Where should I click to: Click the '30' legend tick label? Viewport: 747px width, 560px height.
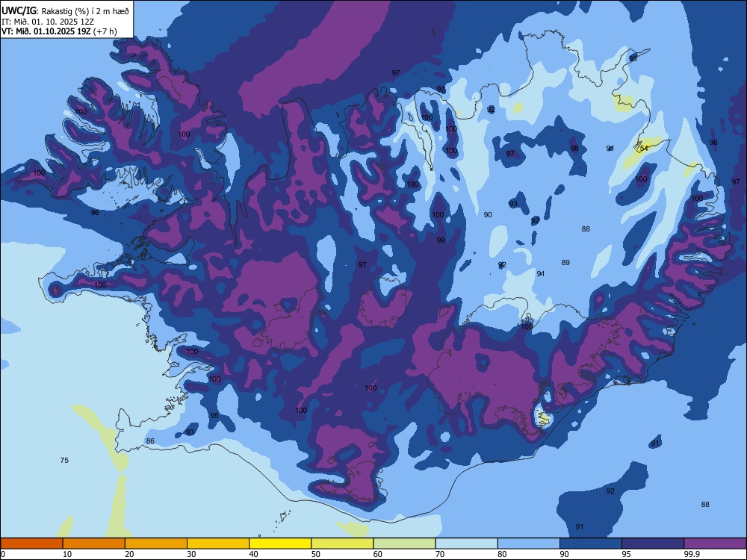pos(191,554)
